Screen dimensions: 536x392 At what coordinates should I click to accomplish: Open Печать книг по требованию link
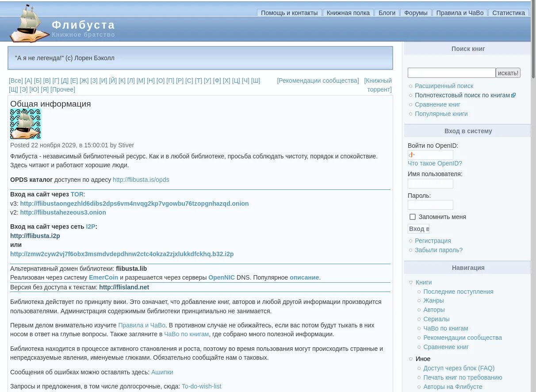463,377
